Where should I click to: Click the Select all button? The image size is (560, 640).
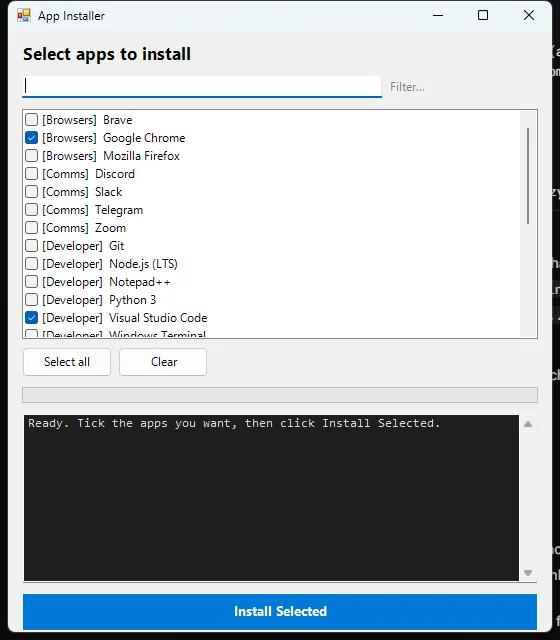pyautogui.click(x=67, y=362)
